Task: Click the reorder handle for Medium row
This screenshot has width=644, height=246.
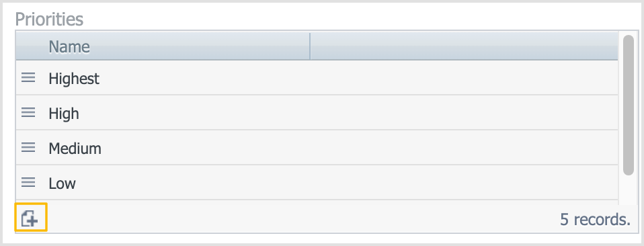Action: [x=28, y=147]
